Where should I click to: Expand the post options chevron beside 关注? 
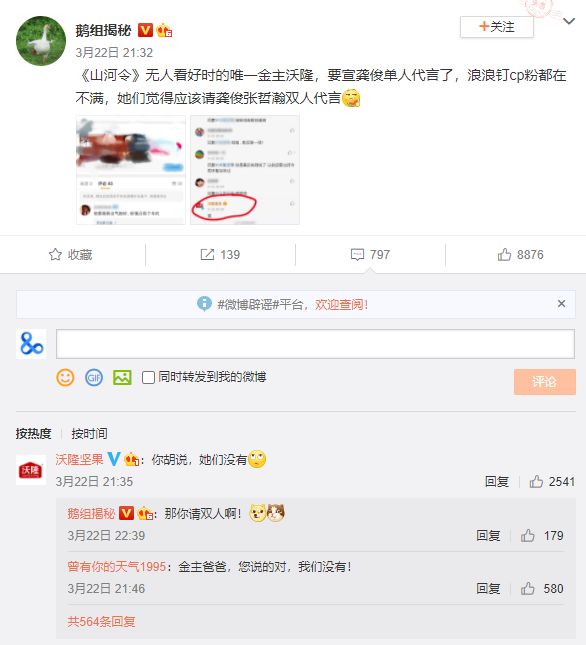pos(569,21)
